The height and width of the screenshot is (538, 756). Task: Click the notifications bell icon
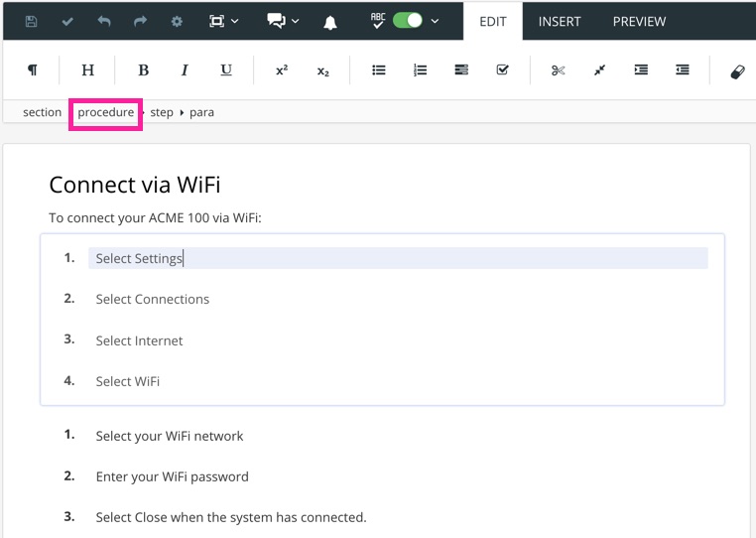tap(330, 22)
